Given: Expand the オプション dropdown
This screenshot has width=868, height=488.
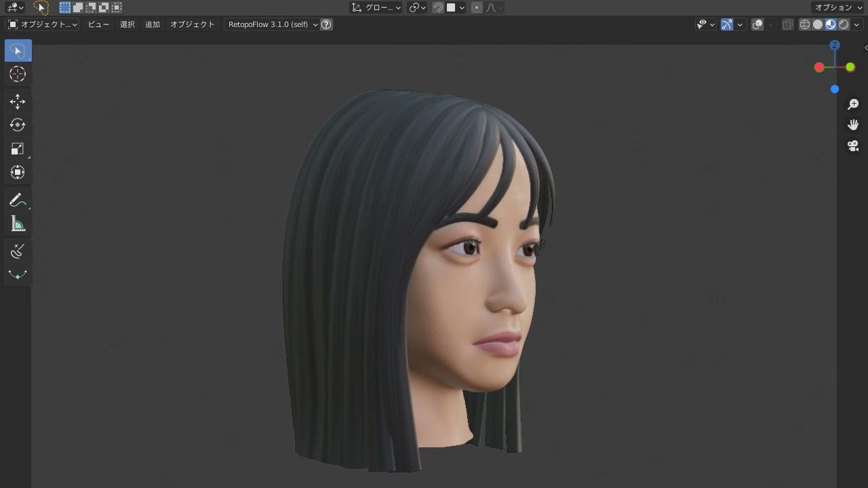Looking at the screenshot, I should click(x=838, y=7).
